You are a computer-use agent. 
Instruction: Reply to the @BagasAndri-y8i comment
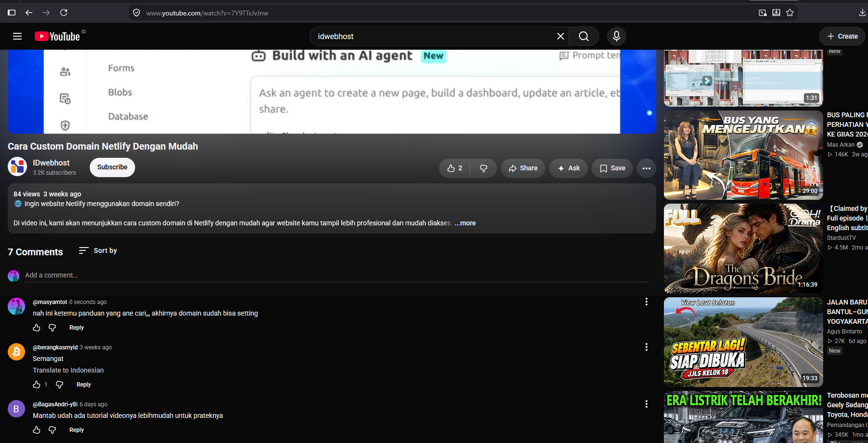77,430
